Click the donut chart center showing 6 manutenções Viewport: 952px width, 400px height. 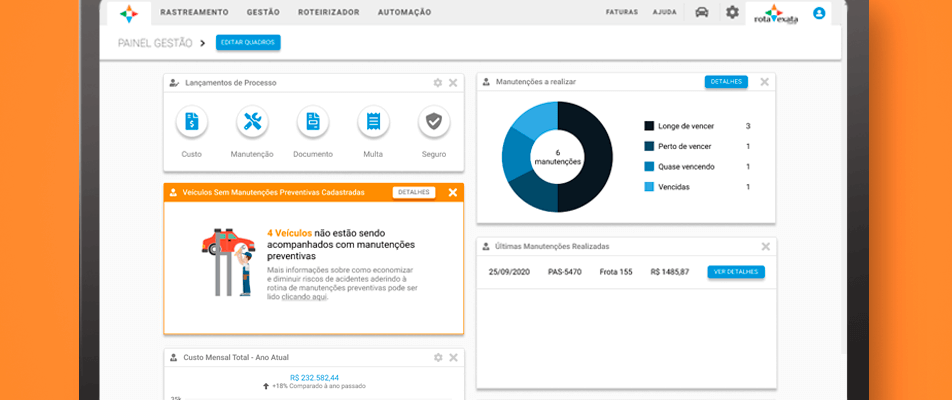(557, 157)
